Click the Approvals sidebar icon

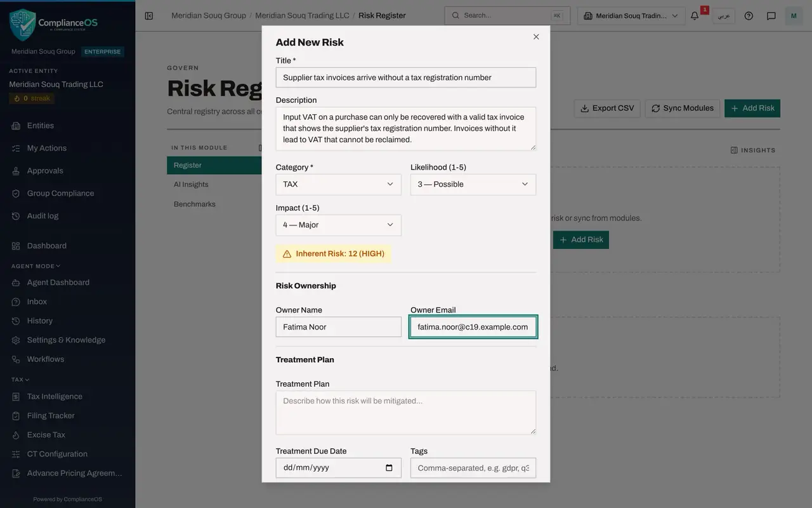point(16,171)
